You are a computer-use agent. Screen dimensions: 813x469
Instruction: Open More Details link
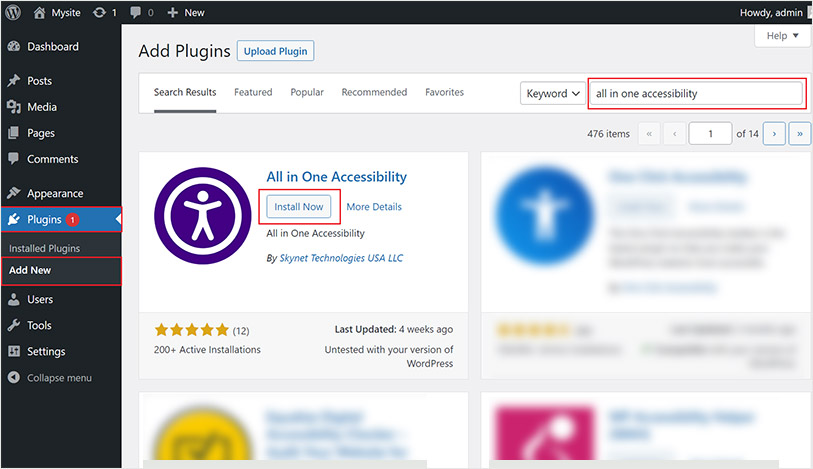click(x=374, y=207)
